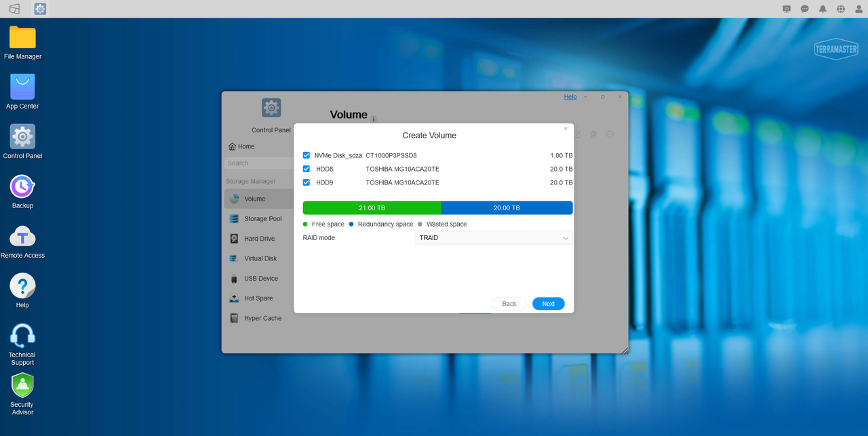Click the green 21.00 TB free space bar
This screenshot has width=868, height=436.
(372, 208)
